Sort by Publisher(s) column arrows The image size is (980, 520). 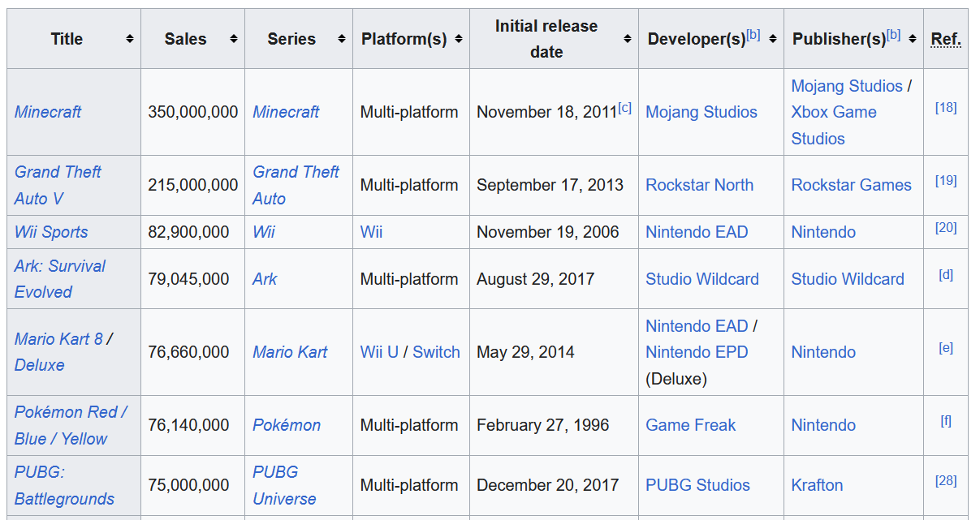[x=913, y=39]
